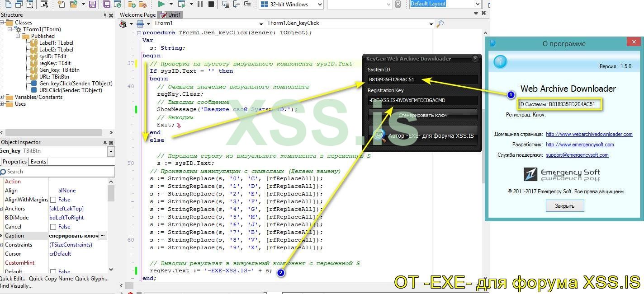
Task: Toggle the Cancel property checkbox
Action: [53, 227]
